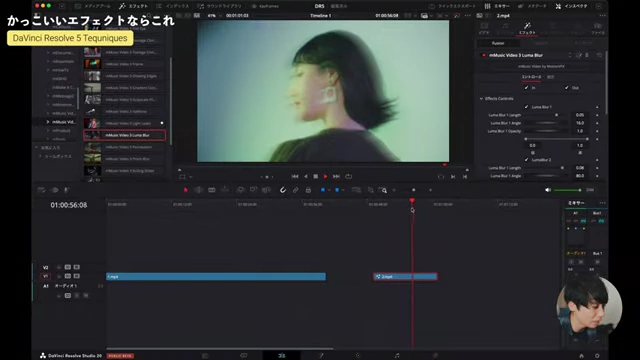
Task: Open the インデックス (Index) panel
Action: (x=173, y=6)
